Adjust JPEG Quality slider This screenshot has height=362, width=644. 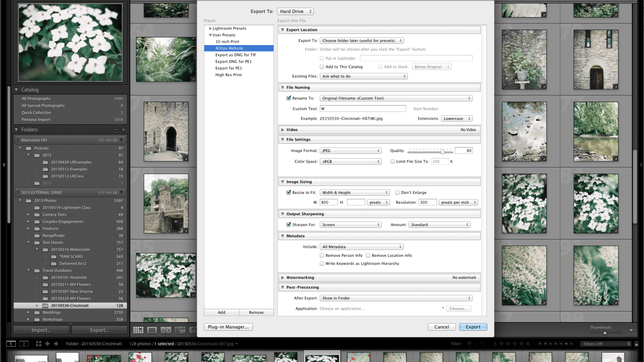442,152
